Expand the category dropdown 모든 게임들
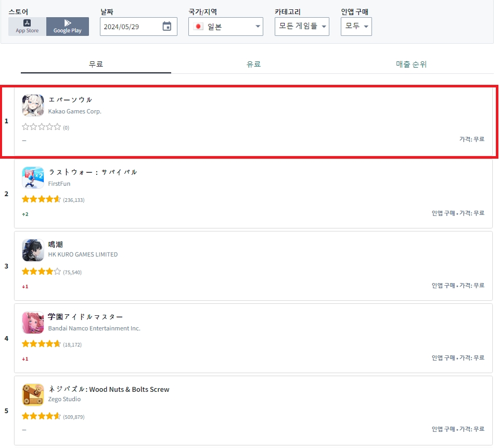The image size is (500, 448). (302, 27)
